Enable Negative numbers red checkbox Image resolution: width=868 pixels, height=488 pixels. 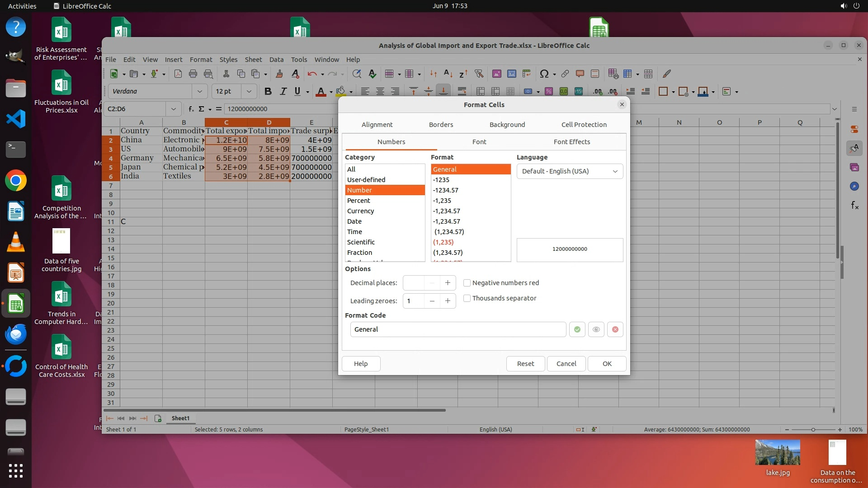467,283
